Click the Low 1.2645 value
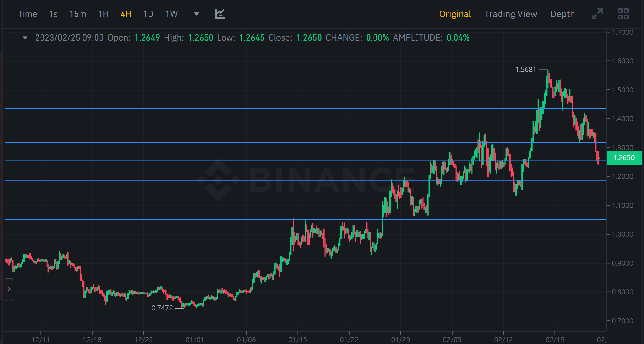The height and width of the screenshot is (344, 644). coord(252,38)
